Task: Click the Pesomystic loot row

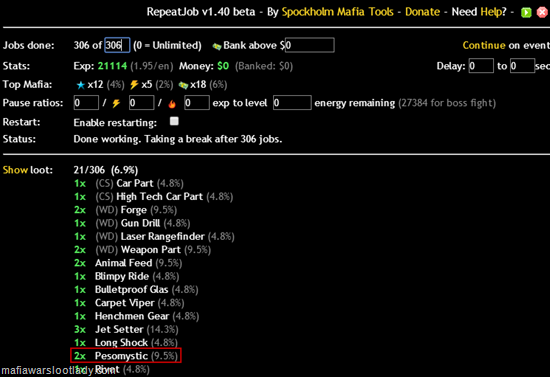Action: coord(126,356)
